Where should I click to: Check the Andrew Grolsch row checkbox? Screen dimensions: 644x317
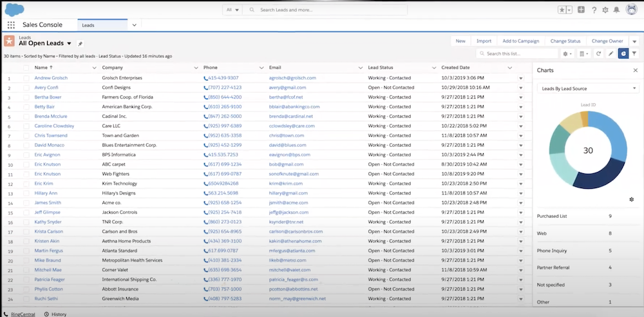pos(26,78)
